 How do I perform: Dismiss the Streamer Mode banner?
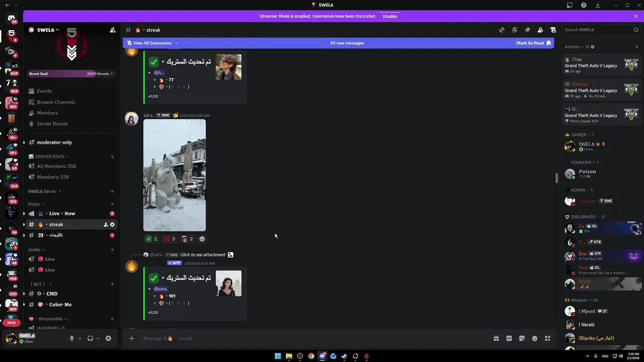click(x=635, y=16)
